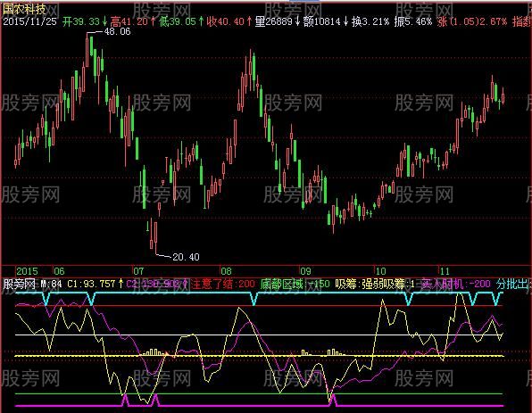Select the 09 month marker on timeline

[x=305, y=271]
